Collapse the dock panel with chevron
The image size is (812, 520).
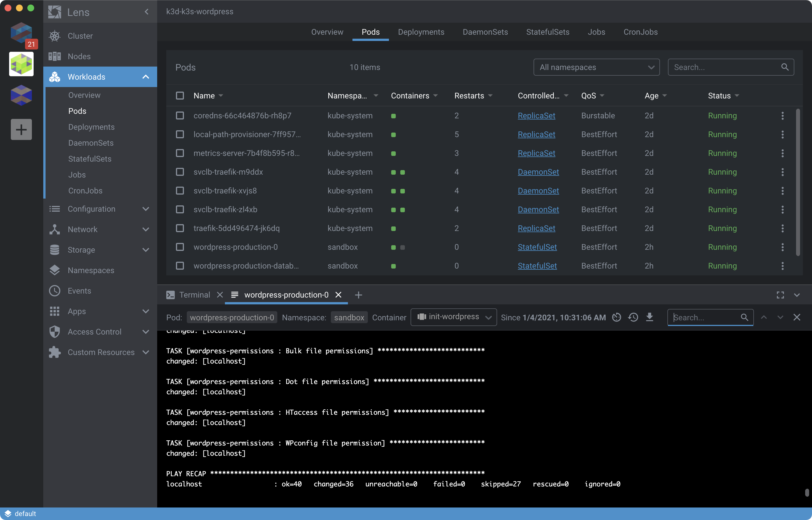pyautogui.click(x=797, y=295)
